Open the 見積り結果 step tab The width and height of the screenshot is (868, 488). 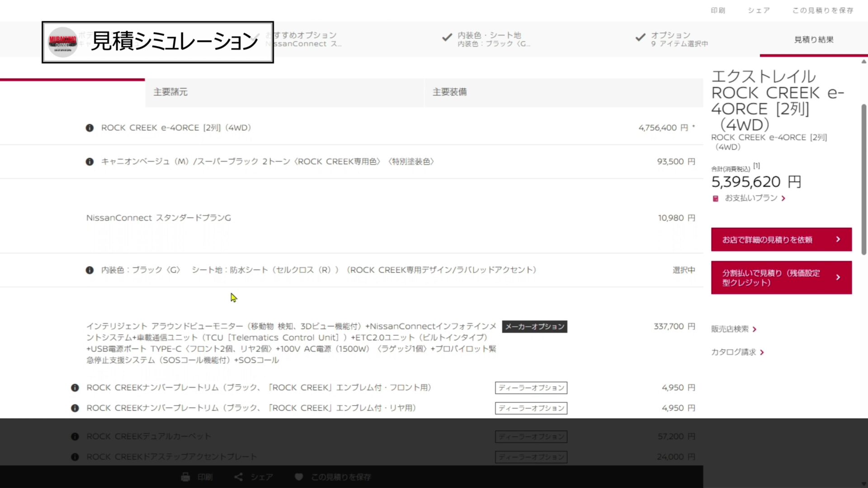tap(814, 40)
